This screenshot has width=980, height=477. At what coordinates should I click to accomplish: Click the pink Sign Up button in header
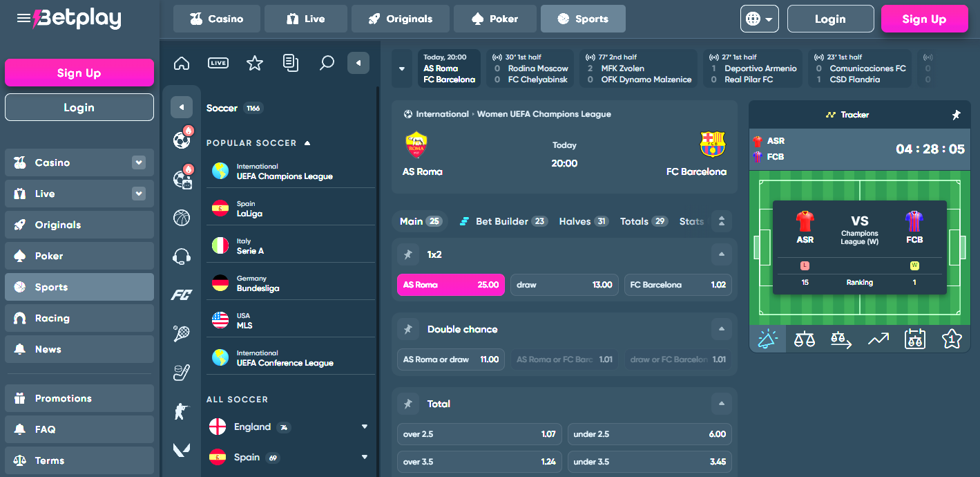coord(924,19)
